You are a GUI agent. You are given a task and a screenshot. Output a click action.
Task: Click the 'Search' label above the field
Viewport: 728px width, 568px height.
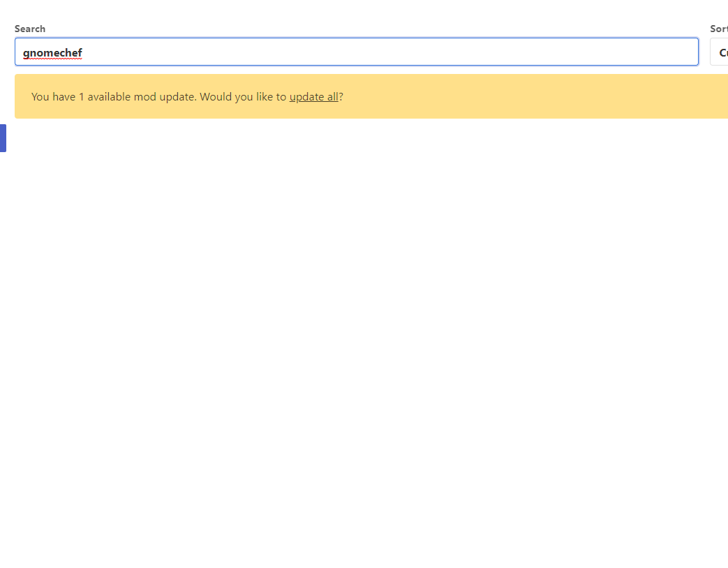point(30,29)
